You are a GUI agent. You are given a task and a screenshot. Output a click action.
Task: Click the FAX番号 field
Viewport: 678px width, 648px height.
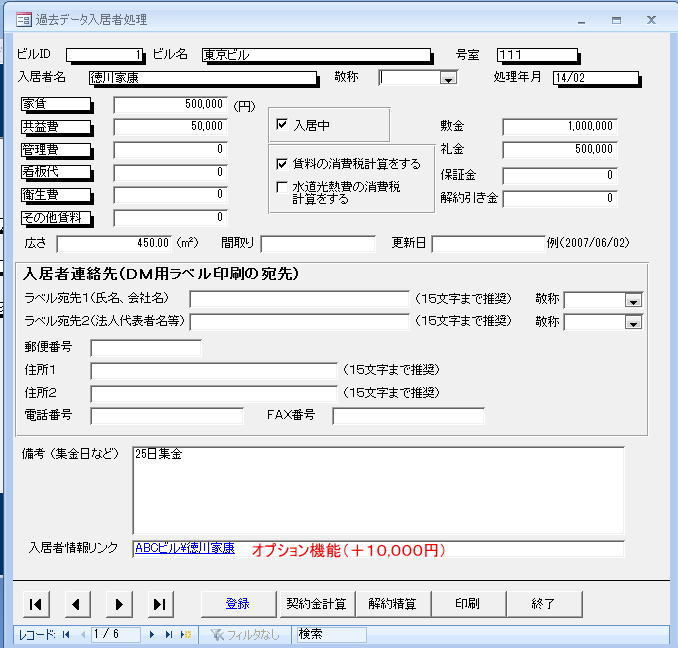[x=408, y=416]
